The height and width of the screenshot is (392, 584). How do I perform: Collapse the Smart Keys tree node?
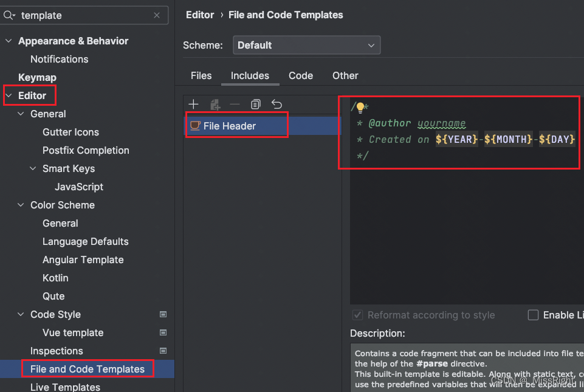(x=33, y=168)
